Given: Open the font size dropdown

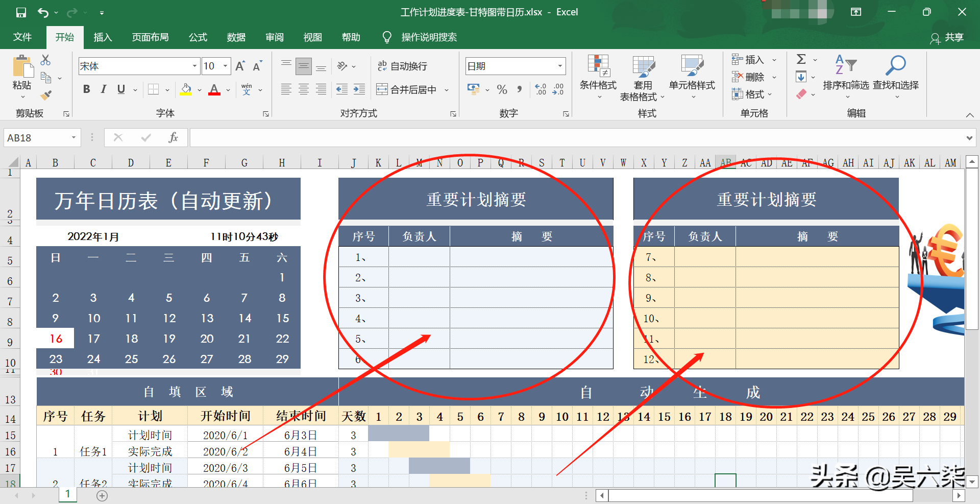Looking at the screenshot, I should tap(225, 66).
